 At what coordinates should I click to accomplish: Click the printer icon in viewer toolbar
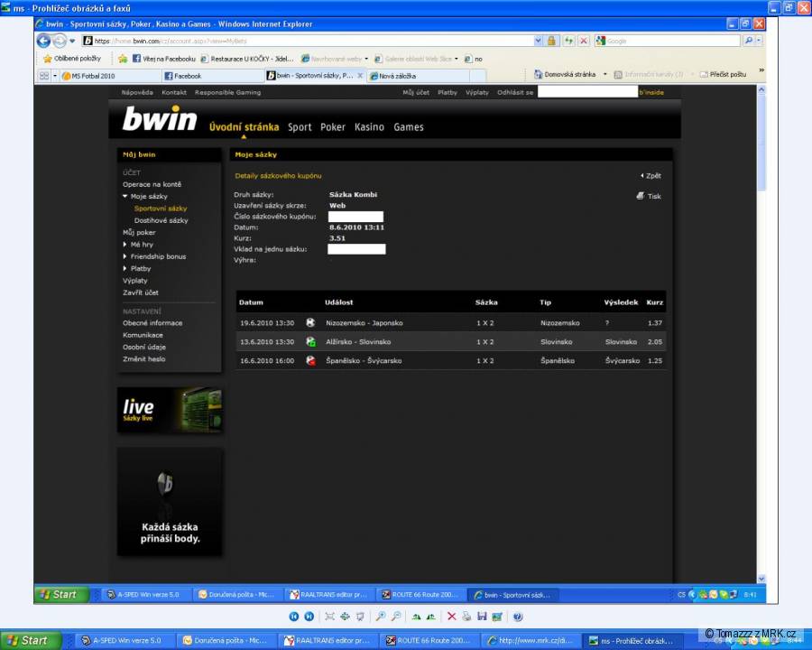pyautogui.click(x=466, y=617)
